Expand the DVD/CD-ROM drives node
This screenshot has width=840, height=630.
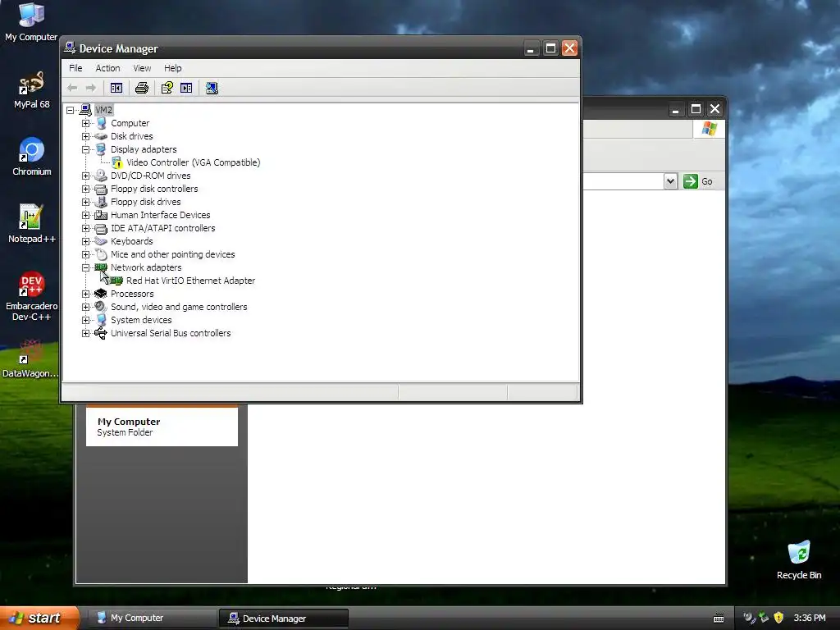point(85,176)
